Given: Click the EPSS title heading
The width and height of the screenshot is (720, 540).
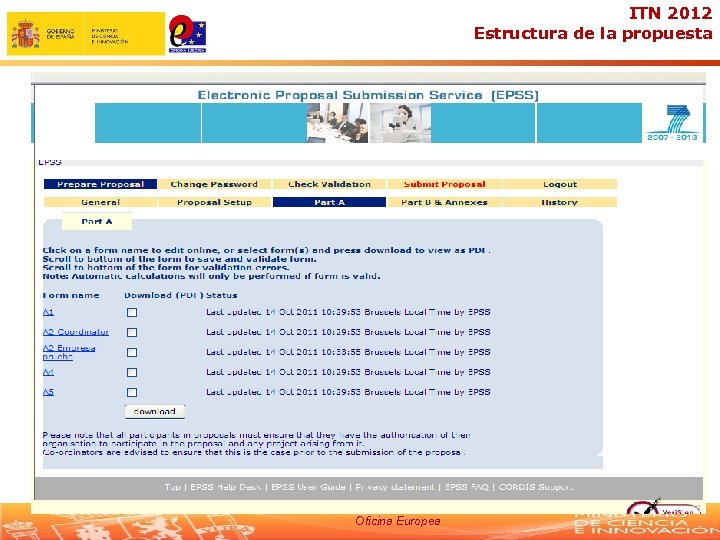Looking at the screenshot, I should pyautogui.click(x=368, y=95).
